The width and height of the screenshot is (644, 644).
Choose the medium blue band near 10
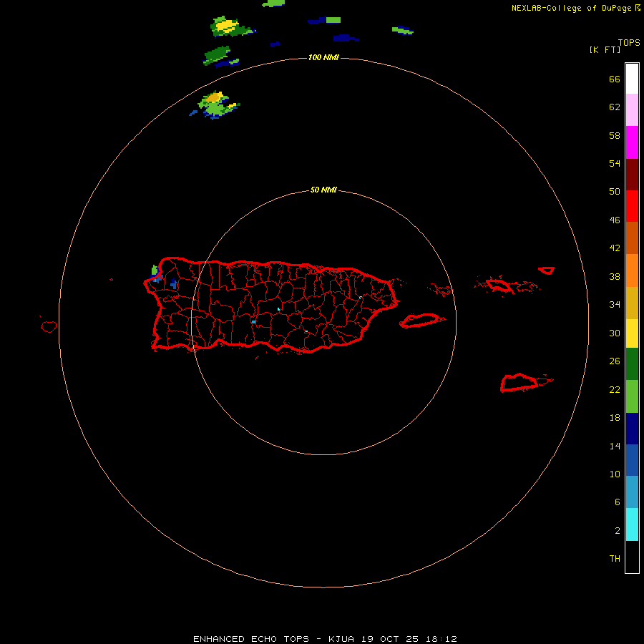(x=632, y=460)
